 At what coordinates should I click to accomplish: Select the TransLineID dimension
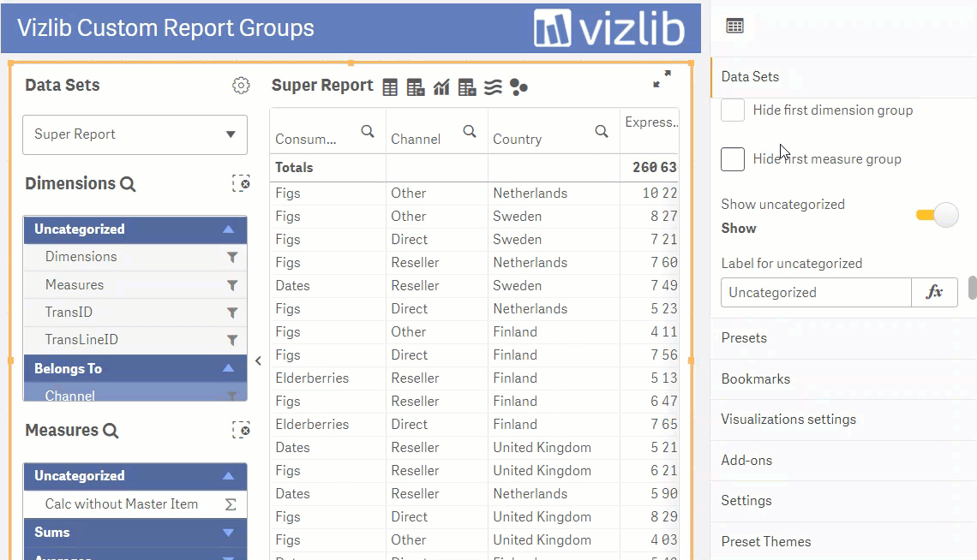tap(135, 340)
